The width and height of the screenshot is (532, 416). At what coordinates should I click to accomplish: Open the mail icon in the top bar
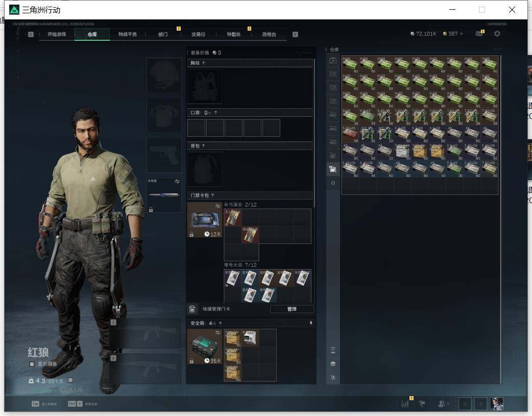[479, 34]
